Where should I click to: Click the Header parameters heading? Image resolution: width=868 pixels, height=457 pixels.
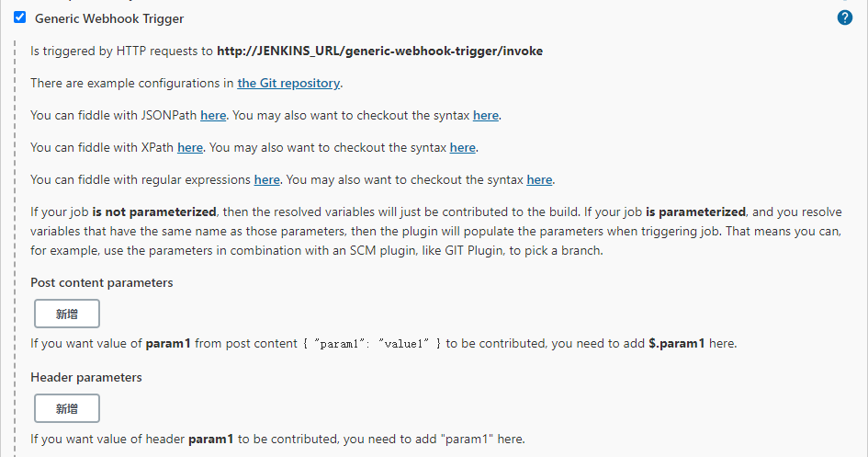(x=86, y=377)
